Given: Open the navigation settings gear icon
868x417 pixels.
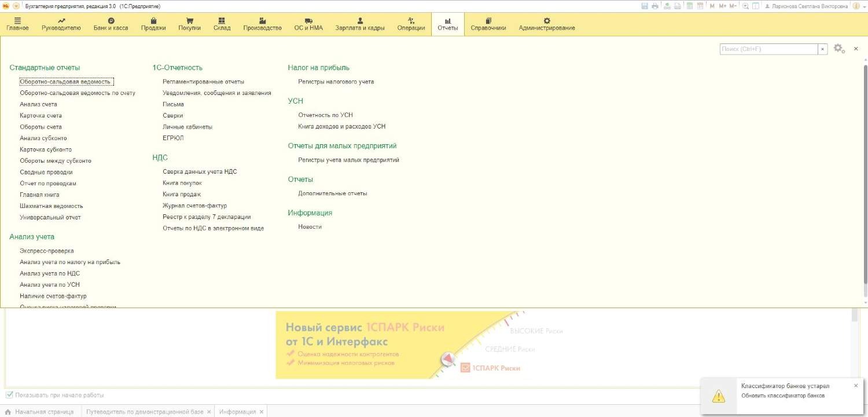Looking at the screenshot, I should [x=839, y=49].
